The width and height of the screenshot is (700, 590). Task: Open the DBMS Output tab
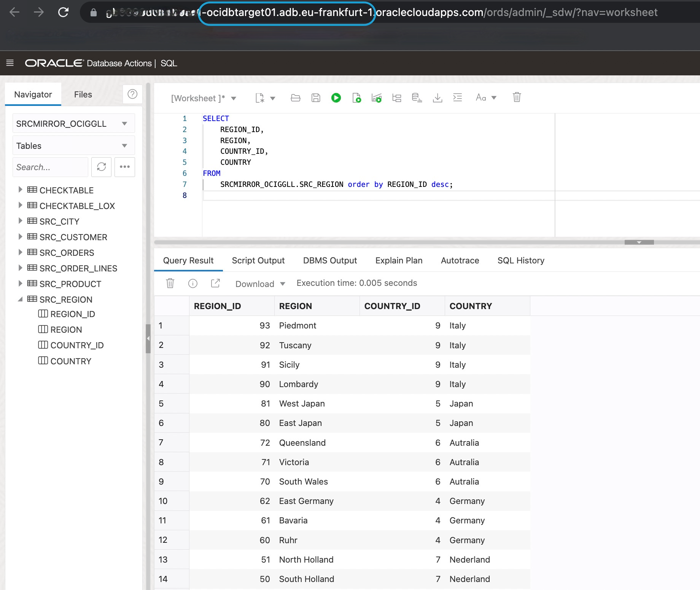pos(330,260)
